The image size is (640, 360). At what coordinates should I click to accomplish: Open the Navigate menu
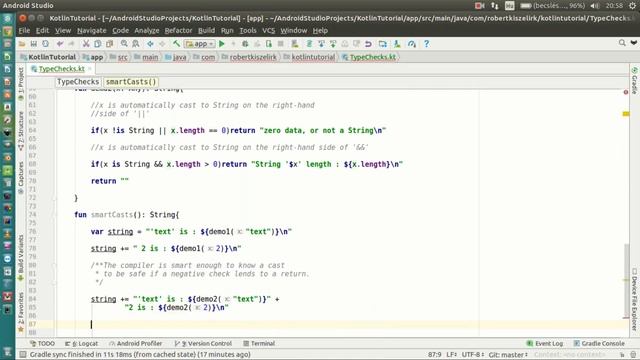coord(91,31)
